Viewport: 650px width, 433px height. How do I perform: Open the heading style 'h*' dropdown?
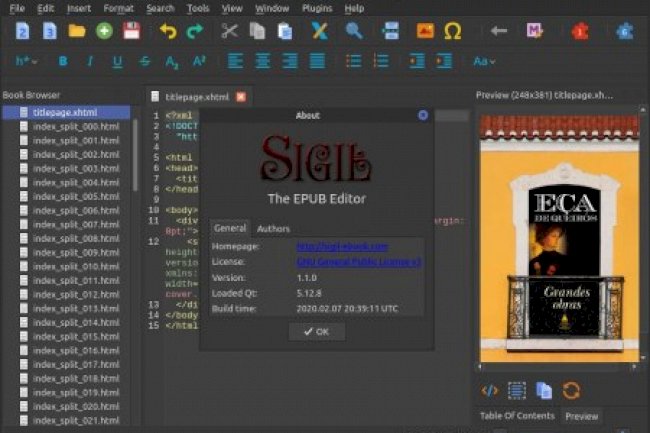click(x=27, y=61)
